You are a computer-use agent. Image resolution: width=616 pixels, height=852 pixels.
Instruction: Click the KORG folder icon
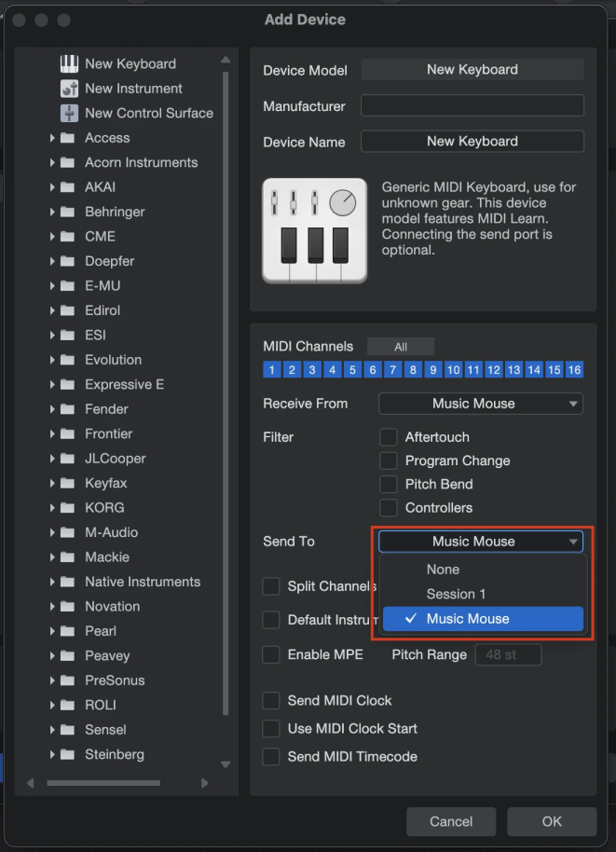[x=67, y=508]
